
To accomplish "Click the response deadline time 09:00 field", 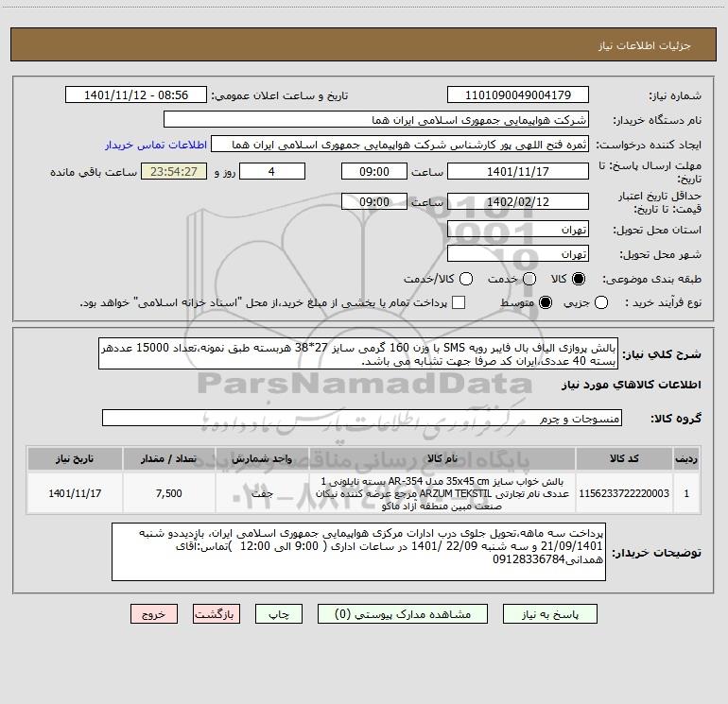I will 374,171.
